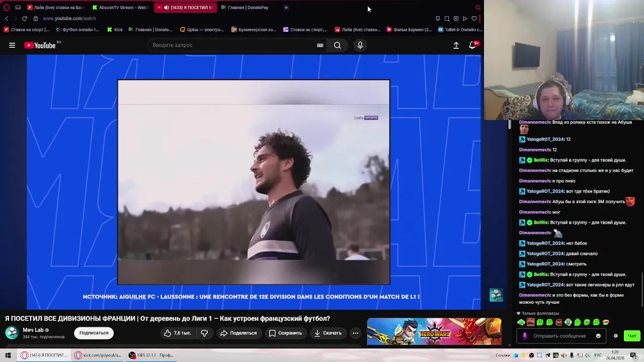
Task: Open the three-dot more actions menu
Action: (355, 333)
